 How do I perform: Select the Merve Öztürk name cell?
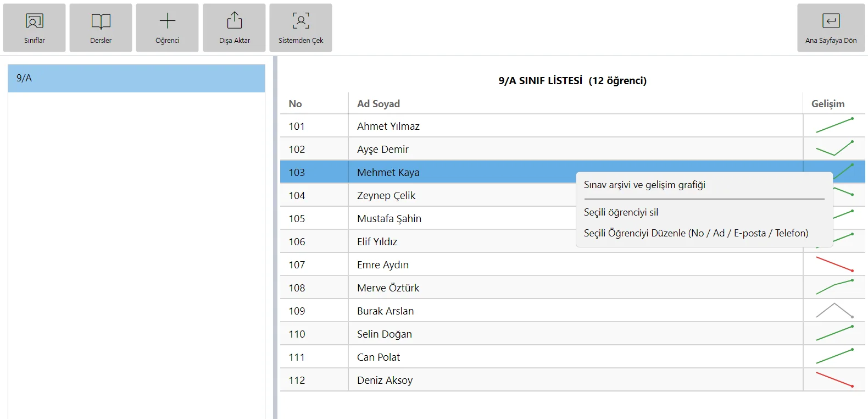(x=575, y=288)
